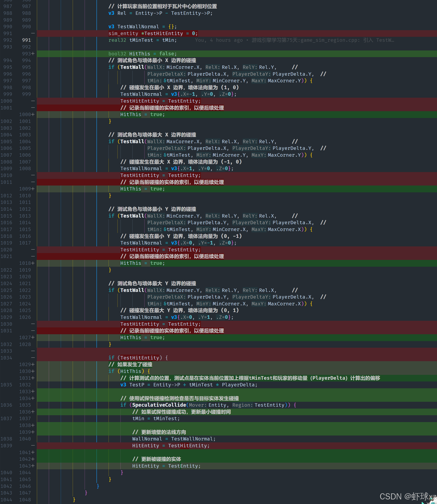
Task: Click 'TestWallNormal = v3{.X=0, .Y=1, .Z=0};'
Action: pyautogui.click(x=177, y=317)
